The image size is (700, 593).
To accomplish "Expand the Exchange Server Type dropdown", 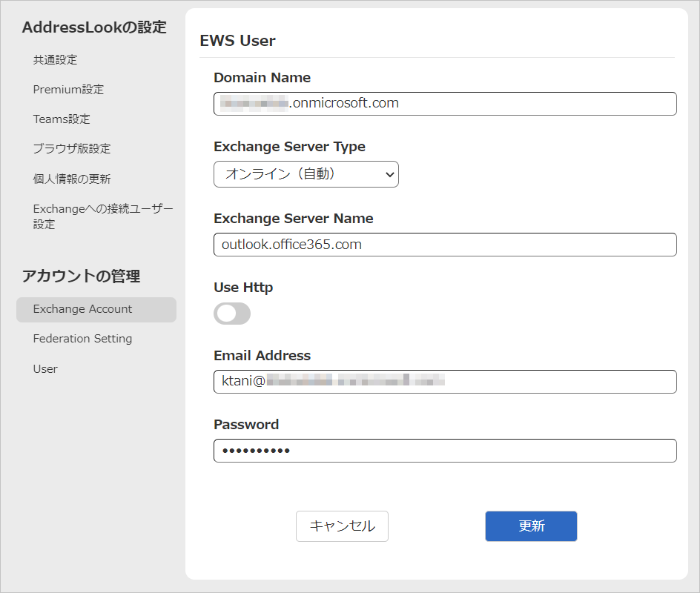I will (306, 174).
